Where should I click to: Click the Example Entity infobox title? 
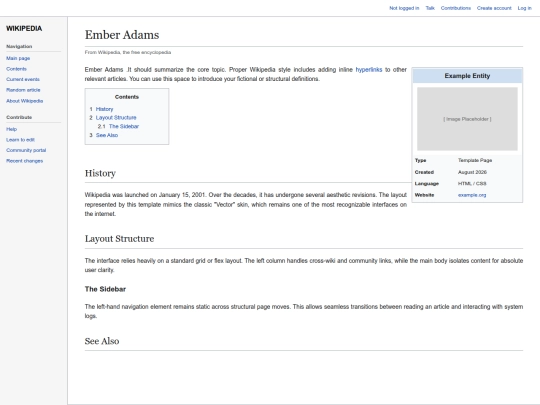click(467, 76)
